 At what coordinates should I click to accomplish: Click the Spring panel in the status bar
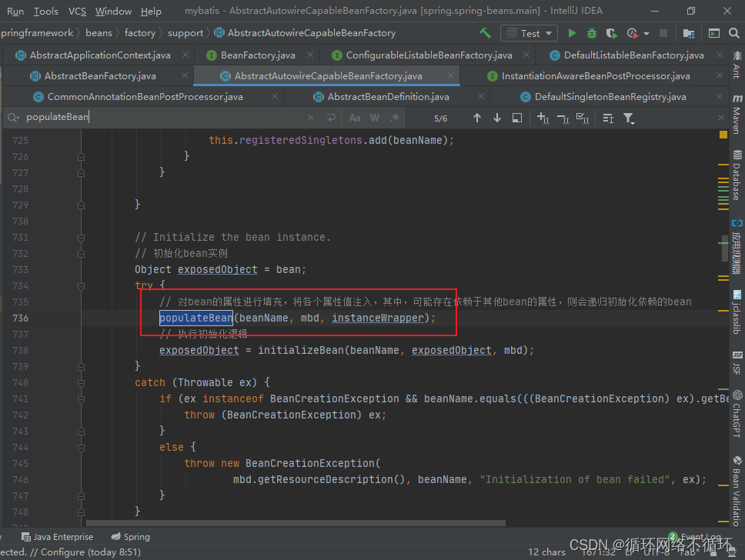129,536
